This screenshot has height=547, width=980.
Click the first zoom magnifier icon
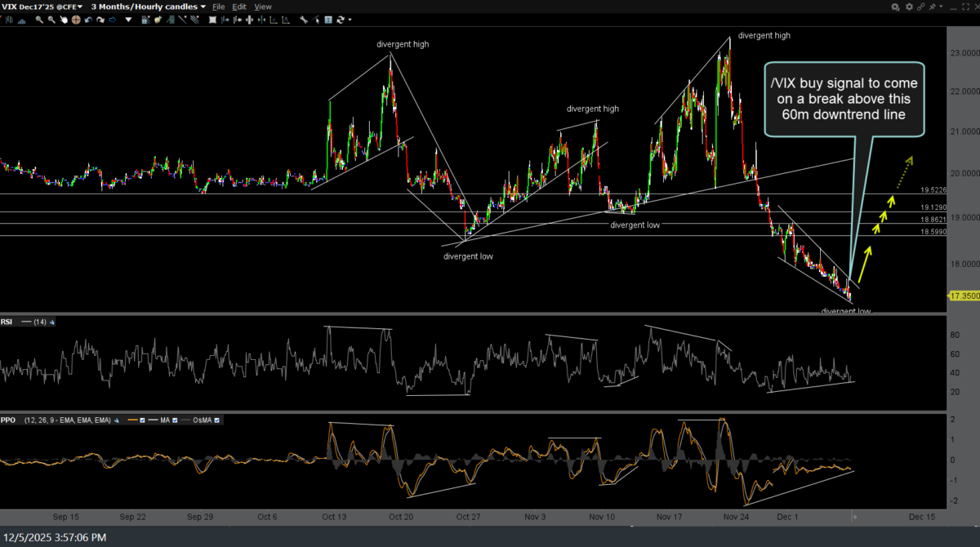coord(39,20)
